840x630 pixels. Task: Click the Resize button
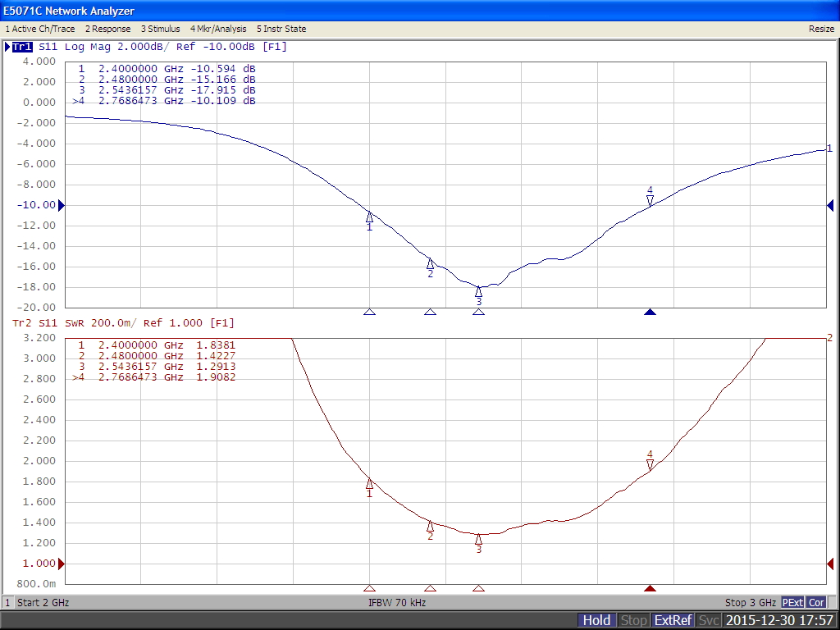point(821,29)
